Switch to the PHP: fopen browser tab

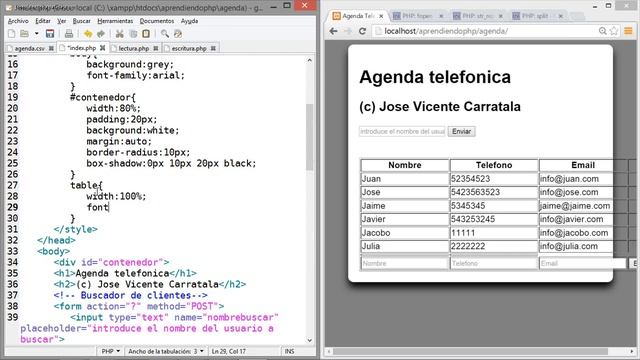[x=418, y=16]
